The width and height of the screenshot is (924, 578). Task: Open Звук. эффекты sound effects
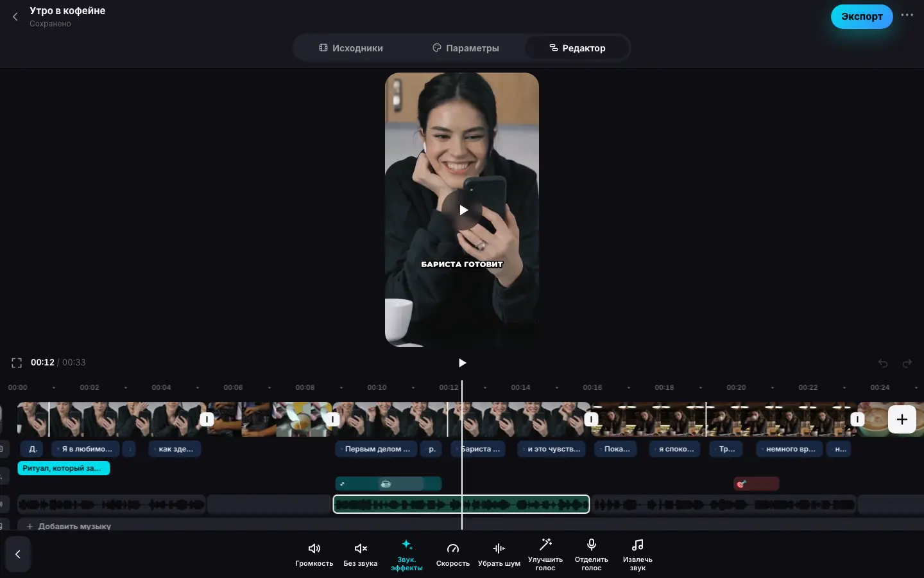[407, 555]
